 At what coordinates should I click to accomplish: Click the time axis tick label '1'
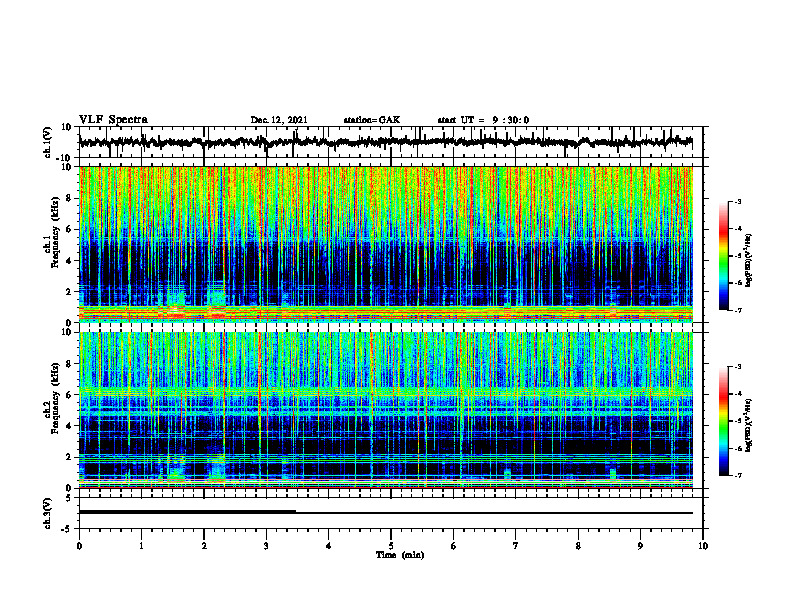click(141, 546)
